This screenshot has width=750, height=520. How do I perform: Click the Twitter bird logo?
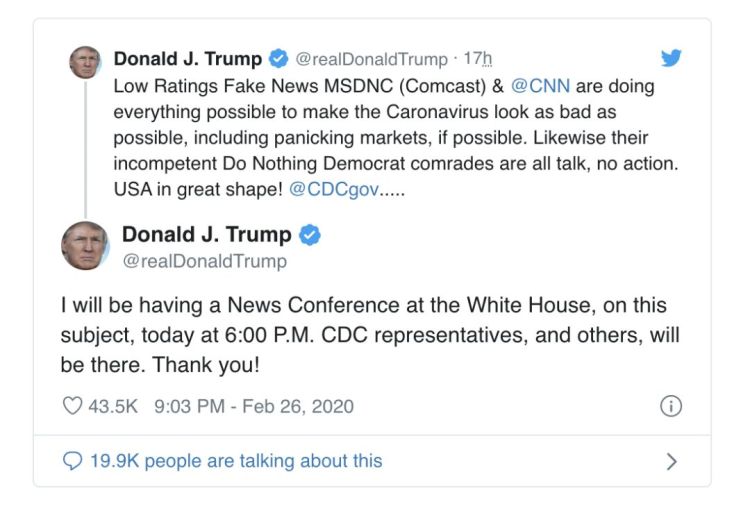pos(671,58)
